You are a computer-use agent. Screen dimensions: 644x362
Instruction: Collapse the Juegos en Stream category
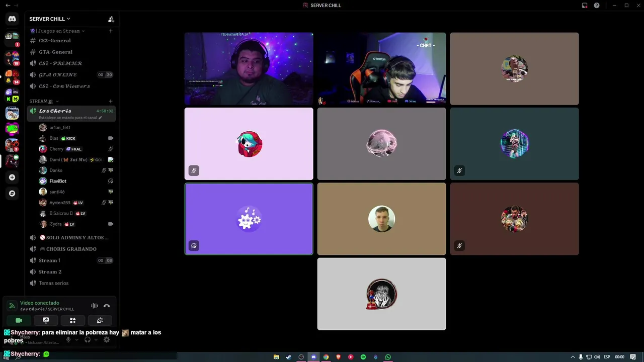(58, 31)
